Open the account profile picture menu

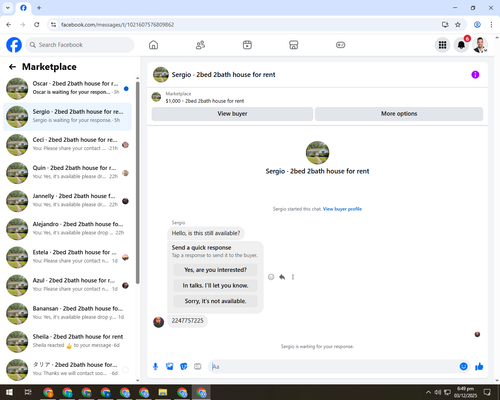tap(480, 45)
